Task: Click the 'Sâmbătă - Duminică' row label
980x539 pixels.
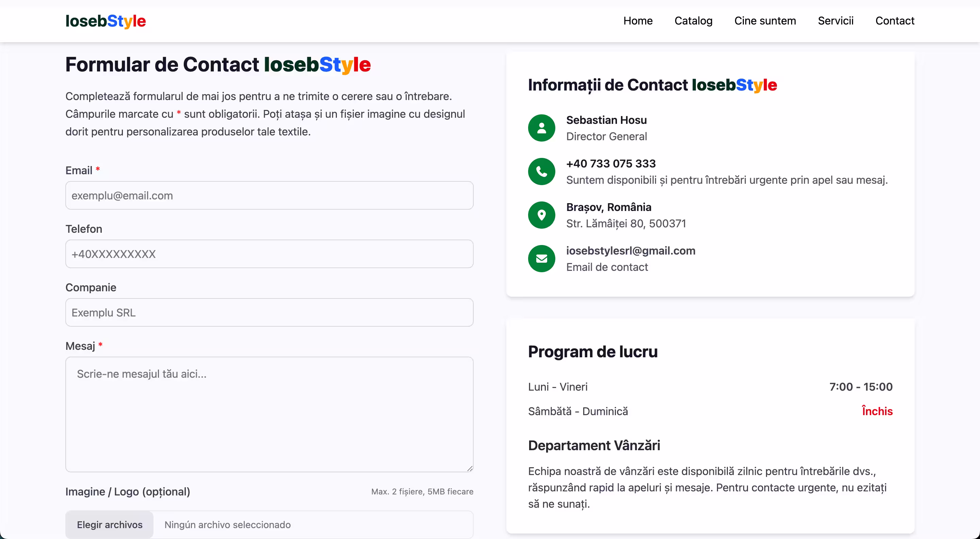Action: click(x=578, y=411)
